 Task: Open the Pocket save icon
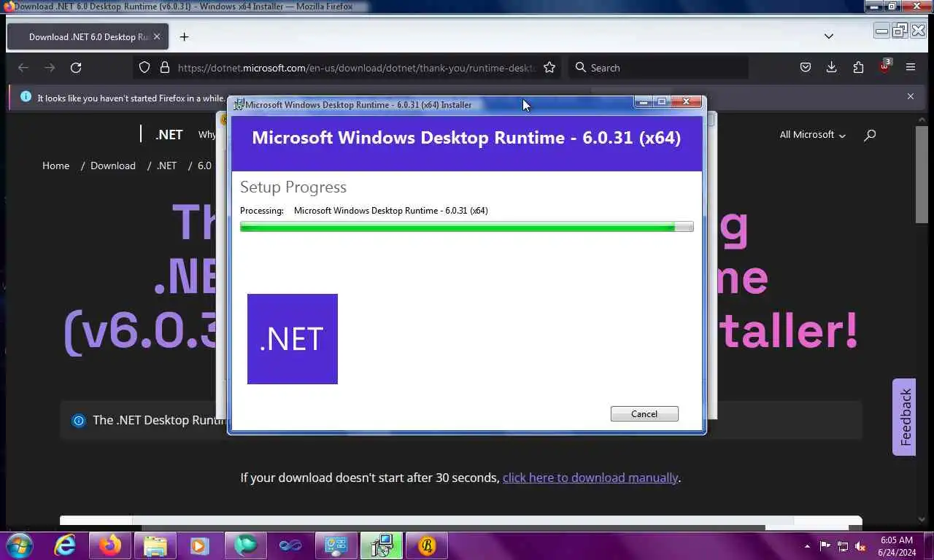pos(806,67)
